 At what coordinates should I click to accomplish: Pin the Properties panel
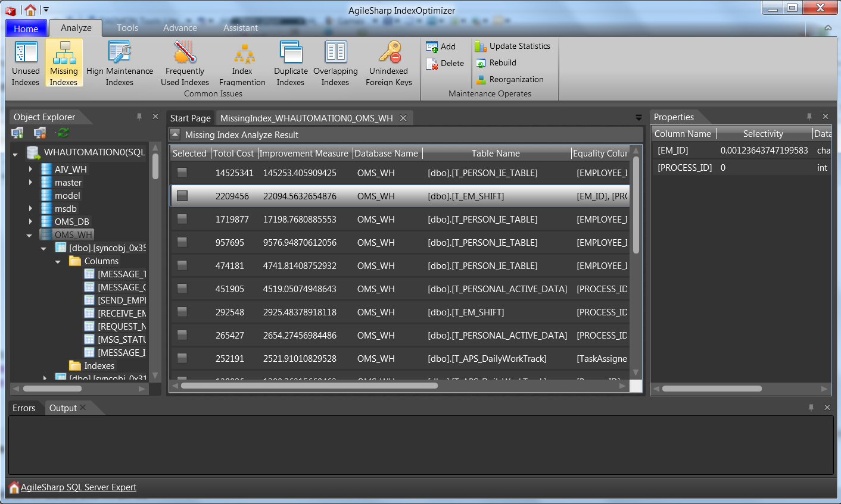(x=809, y=117)
